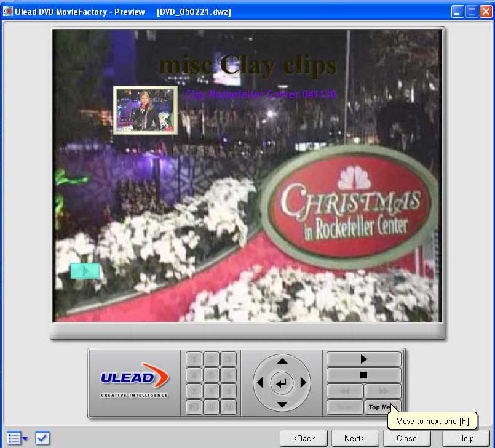Select the Rockefeller Center clip thumbnail

(x=145, y=110)
